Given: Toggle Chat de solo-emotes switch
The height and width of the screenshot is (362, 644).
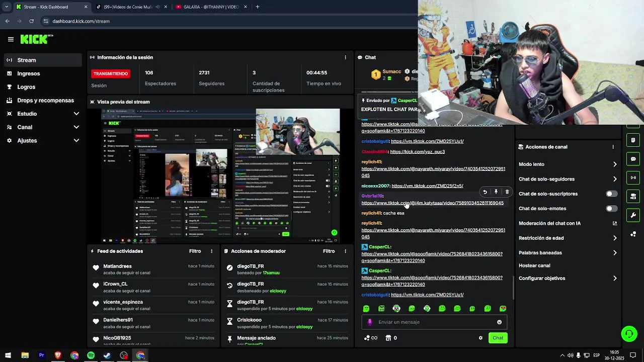Looking at the screenshot, I should [611, 208].
